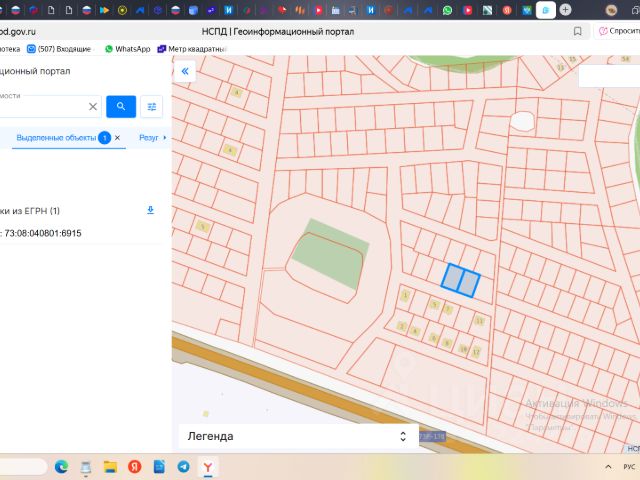The height and width of the screenshot is (480, 640).
Task: Change input language РУС
Action: pos(629,467)
